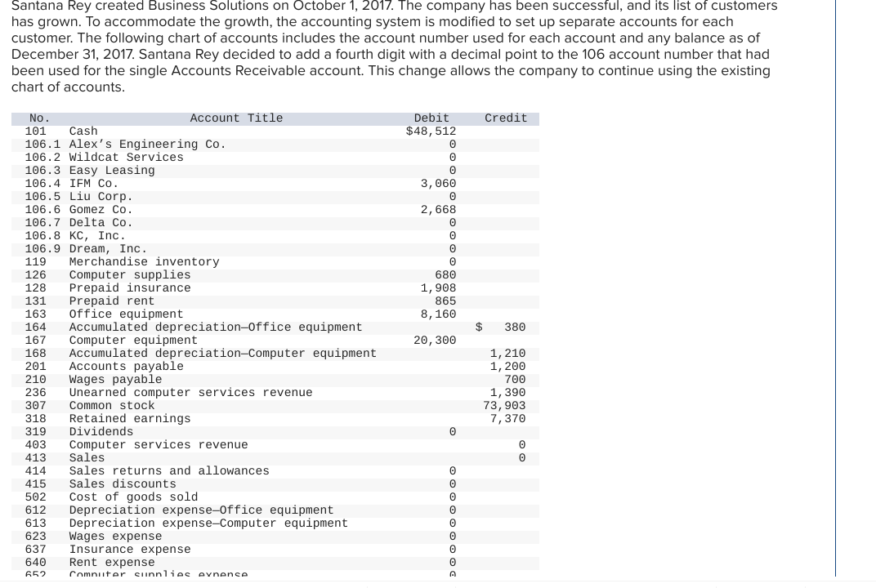Select the Accounts payable credit of 1,200
Viewport: 876px width, 588px height.
click(x=507, y=367)
